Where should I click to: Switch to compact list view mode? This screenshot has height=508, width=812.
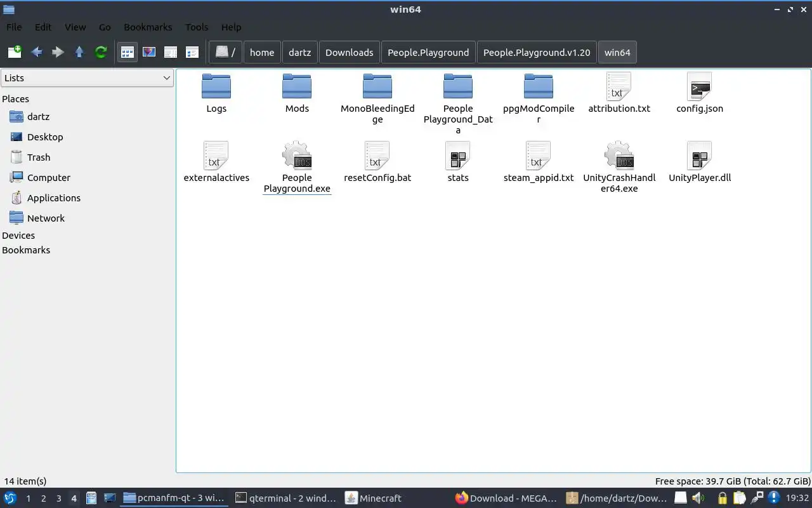(171, 52)
